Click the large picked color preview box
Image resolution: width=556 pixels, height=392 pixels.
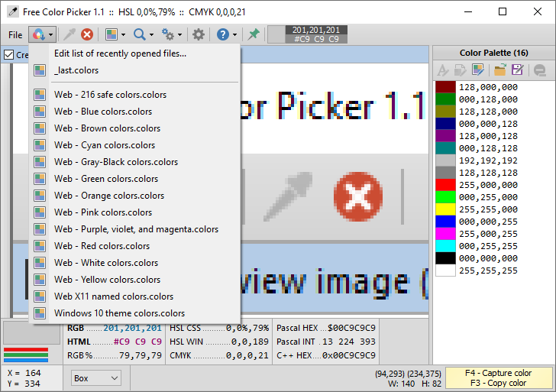point(32,332)
